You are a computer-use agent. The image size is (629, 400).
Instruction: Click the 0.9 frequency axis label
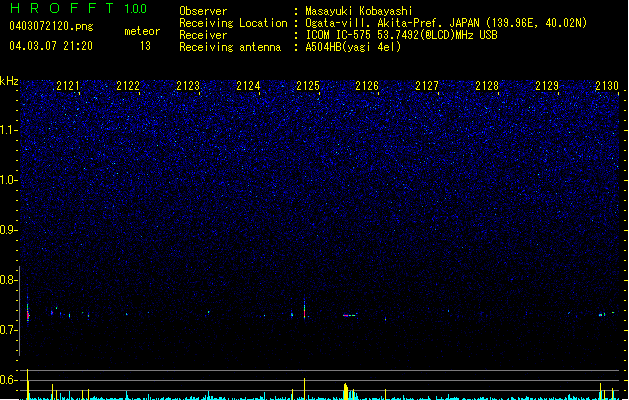[8, 230]
